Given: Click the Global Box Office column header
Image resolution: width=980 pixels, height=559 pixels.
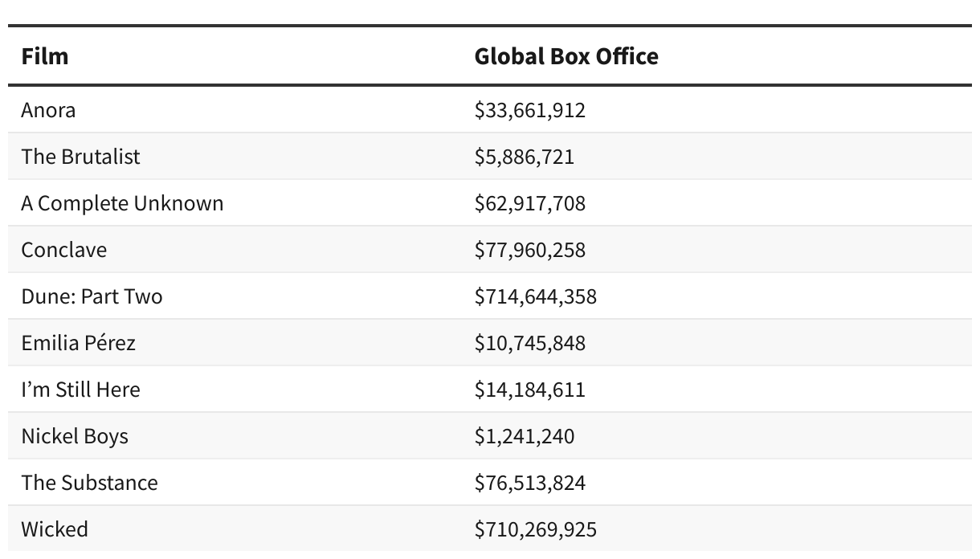Looking at the screenshot, I should 566,56.
